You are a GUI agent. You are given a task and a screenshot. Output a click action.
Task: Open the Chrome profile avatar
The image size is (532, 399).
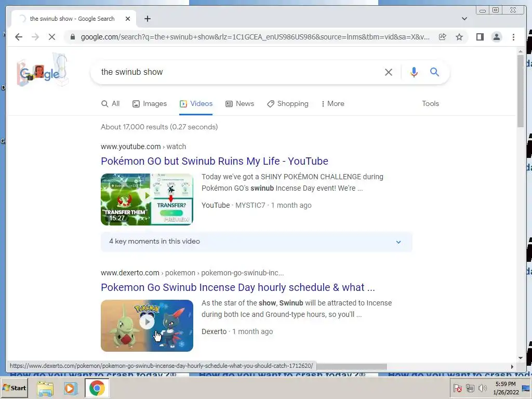click(x=497, y=37)
